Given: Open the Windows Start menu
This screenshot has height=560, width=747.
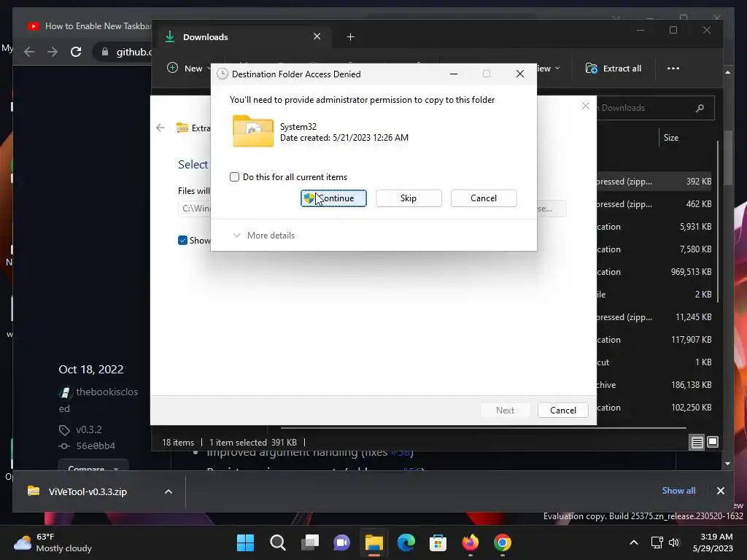Looking at the screenshot, I should 245,542.
